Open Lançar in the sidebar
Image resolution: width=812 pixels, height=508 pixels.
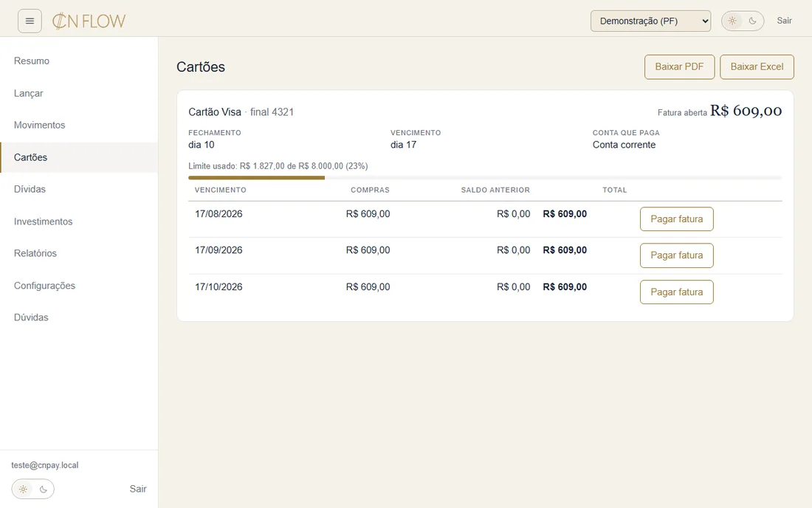(x=79, y=93)
